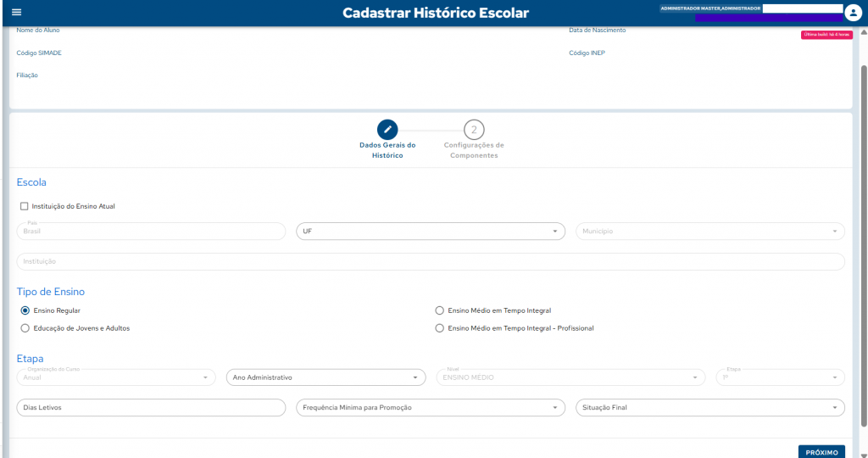868x458 pixels.
Task: Open the UF dropdown
Action: [x=430, y=232]
